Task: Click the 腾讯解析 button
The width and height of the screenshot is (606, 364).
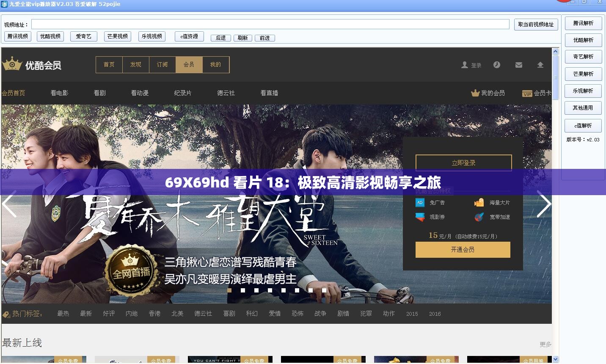Action: pos(584,23)
